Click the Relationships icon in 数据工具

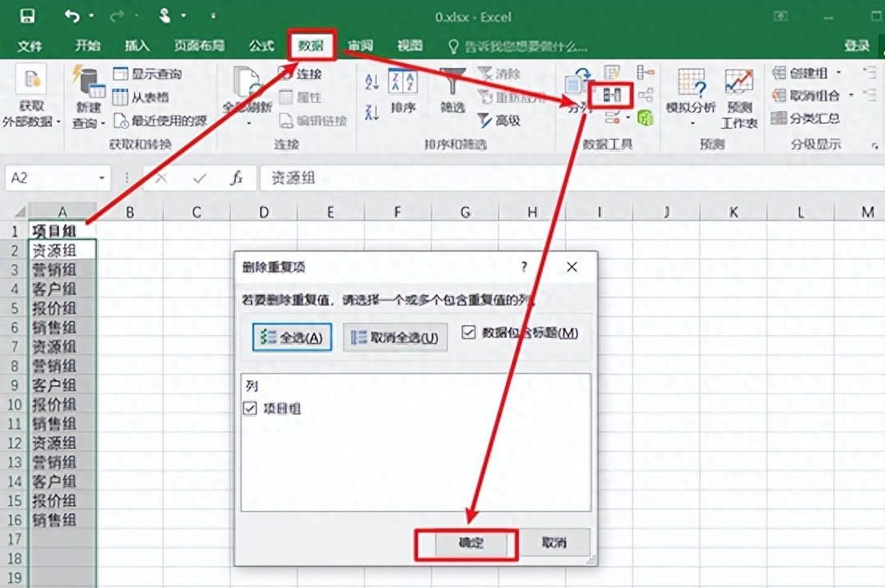point(645,95)
